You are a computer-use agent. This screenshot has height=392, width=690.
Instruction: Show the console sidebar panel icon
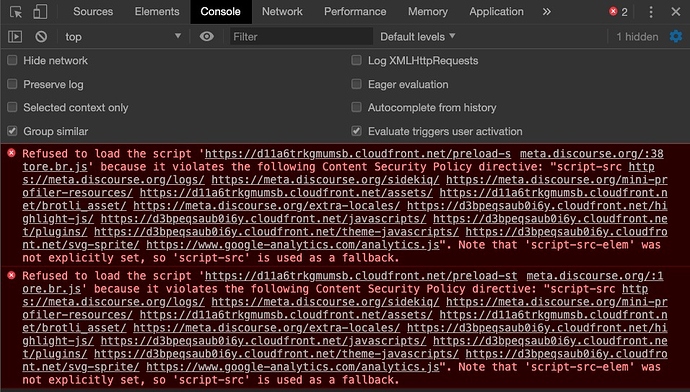[x=15, y=37]
